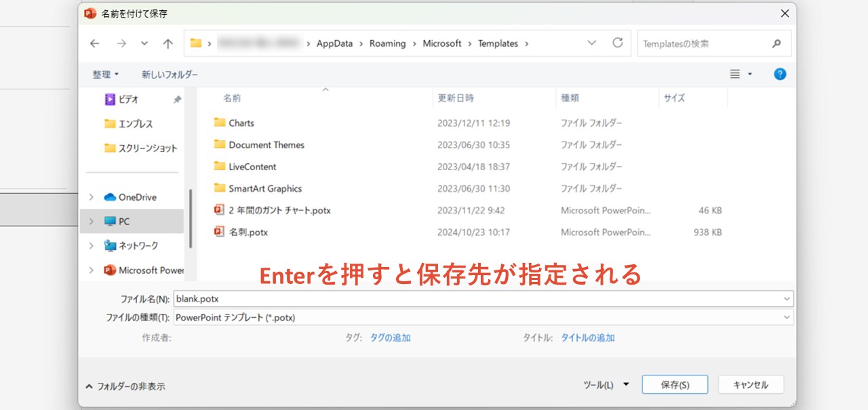This screenshot has height=410, width=868.
Task: Expand chevron after Templates in path
Action: click(x=527, y=43)
